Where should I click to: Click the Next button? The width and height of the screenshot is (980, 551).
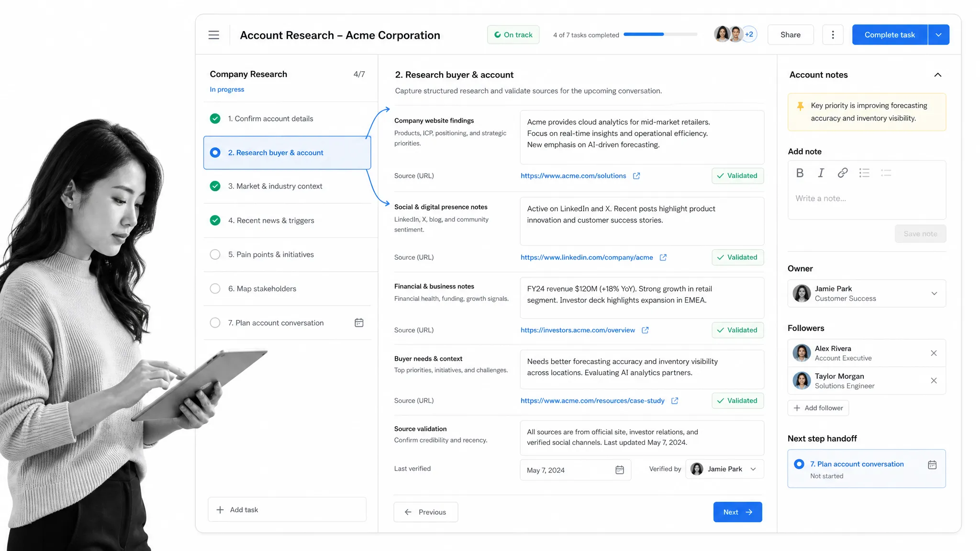tap(737, 512)
